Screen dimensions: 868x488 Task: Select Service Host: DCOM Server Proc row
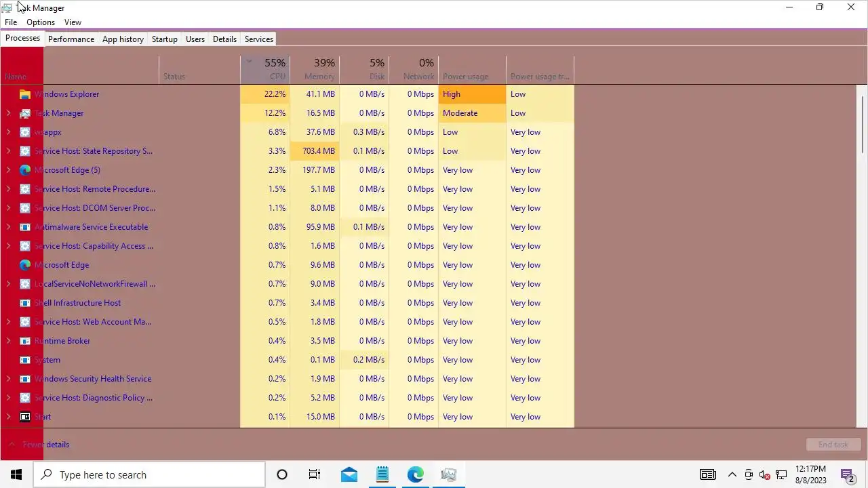coord(288,208)
